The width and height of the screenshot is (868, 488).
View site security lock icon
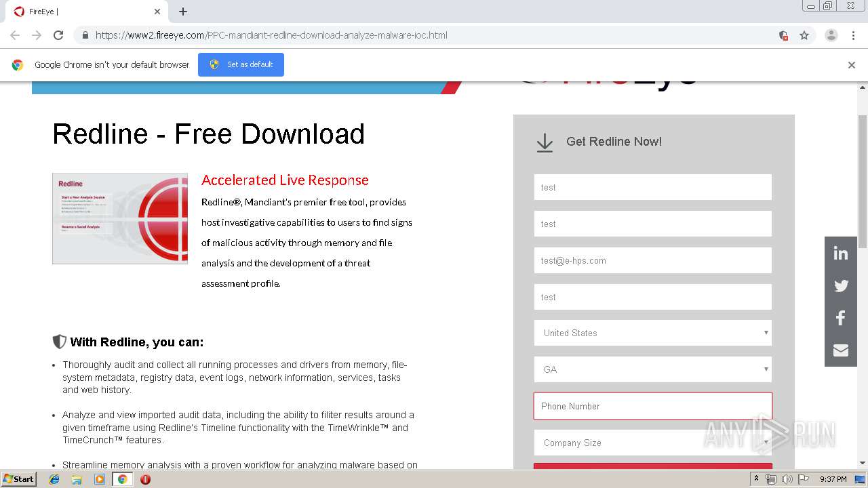click(85, 35)
